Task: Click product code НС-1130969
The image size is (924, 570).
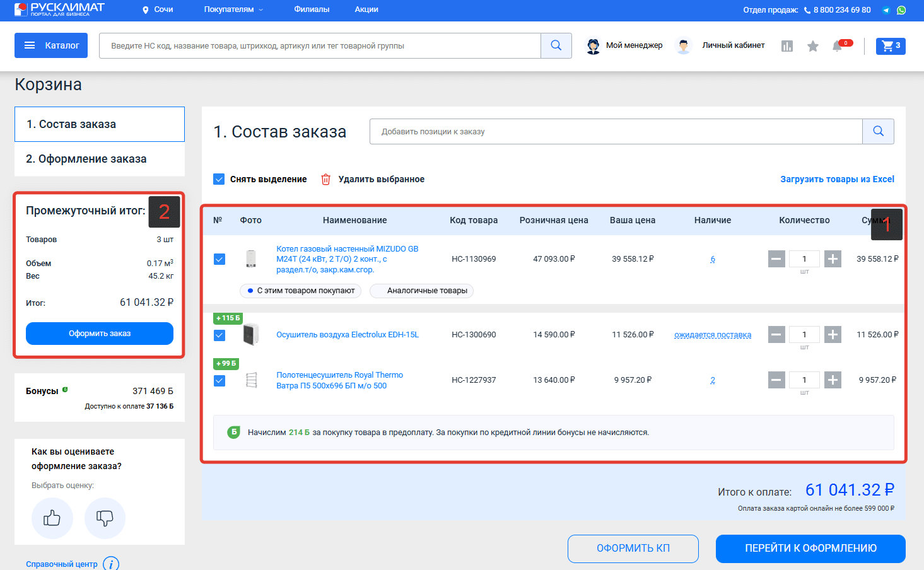Action: point(474,259)
